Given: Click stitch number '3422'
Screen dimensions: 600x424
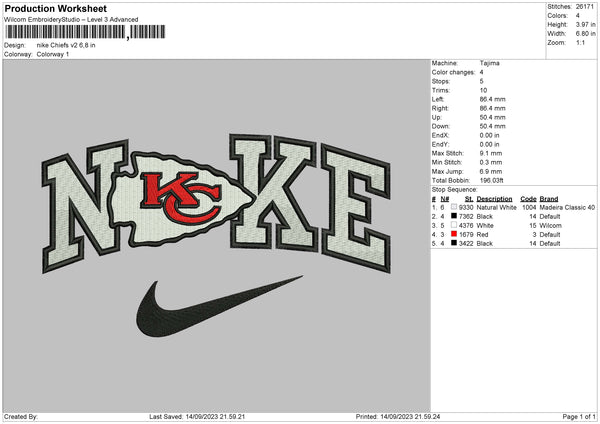Looking at the screenshot, I should [x=466, y=243].
